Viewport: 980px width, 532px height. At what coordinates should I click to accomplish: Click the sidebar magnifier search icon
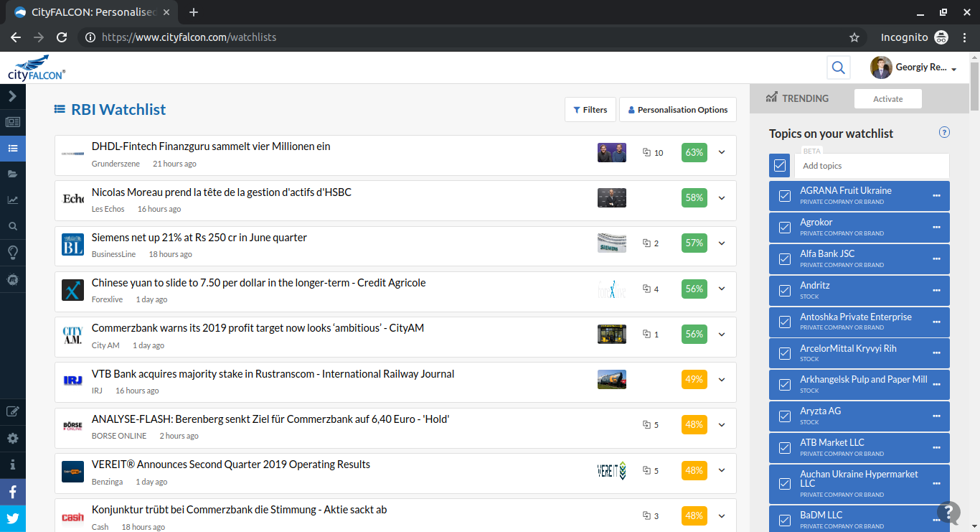[x=12, y=226]
